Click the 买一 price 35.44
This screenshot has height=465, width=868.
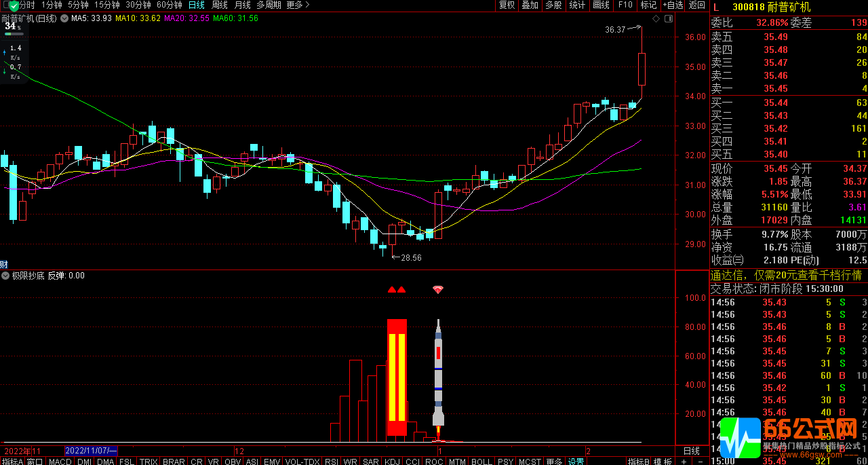point(776,103)
